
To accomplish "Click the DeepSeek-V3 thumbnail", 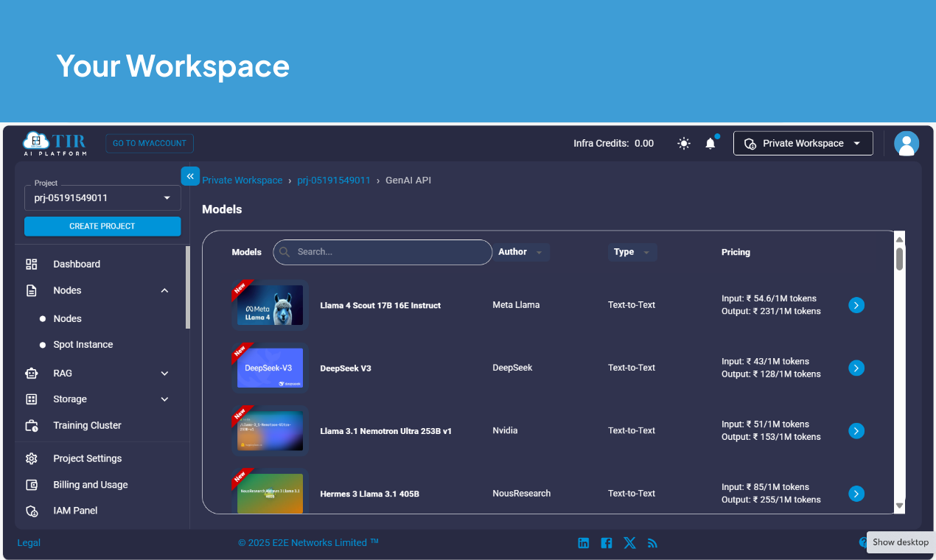I will tap(270, 368).
